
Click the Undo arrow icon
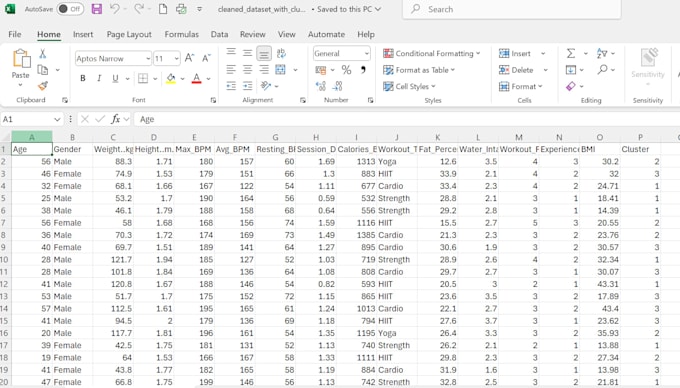pos(114,9)
